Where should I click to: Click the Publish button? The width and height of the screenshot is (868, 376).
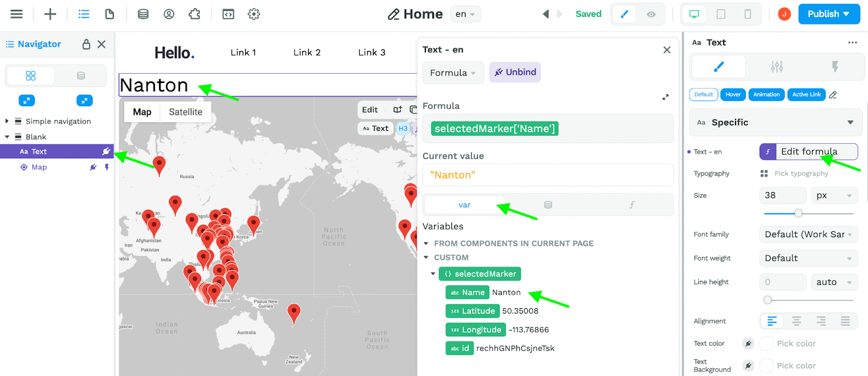coord(829,14)
